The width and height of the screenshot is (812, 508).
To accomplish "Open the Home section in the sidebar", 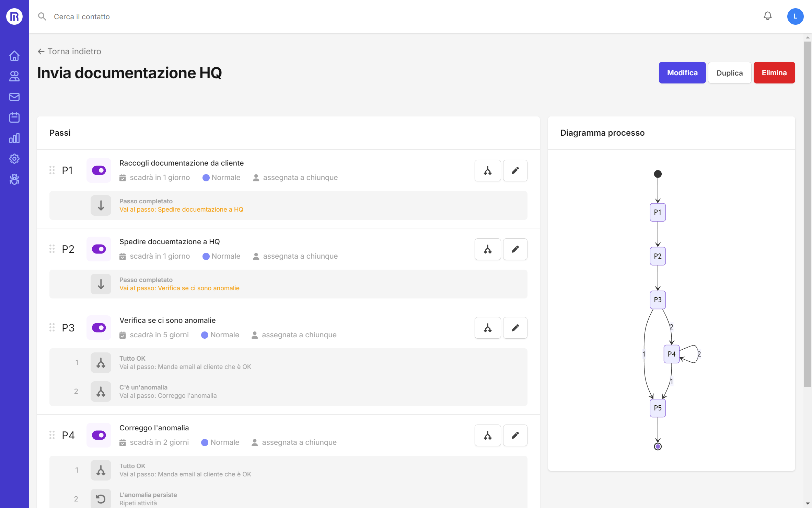I will click(14, 56).
